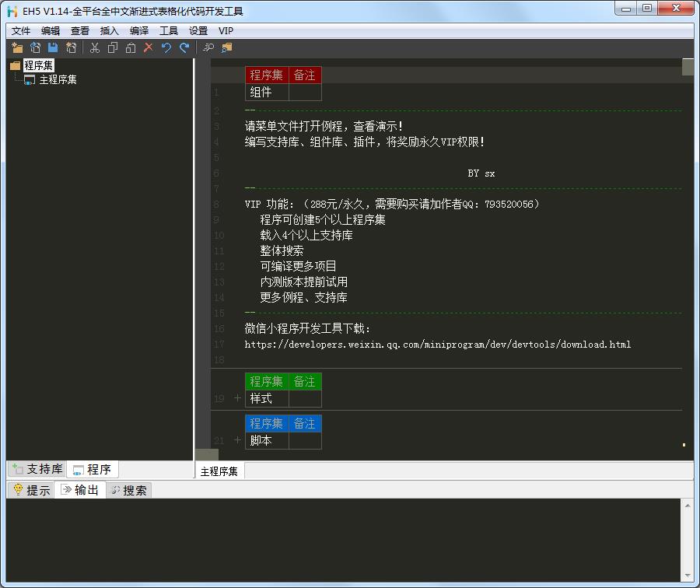Screen dimensions: 700x588
Task: Click the scissors cut icon
Action: coord(95,48)
